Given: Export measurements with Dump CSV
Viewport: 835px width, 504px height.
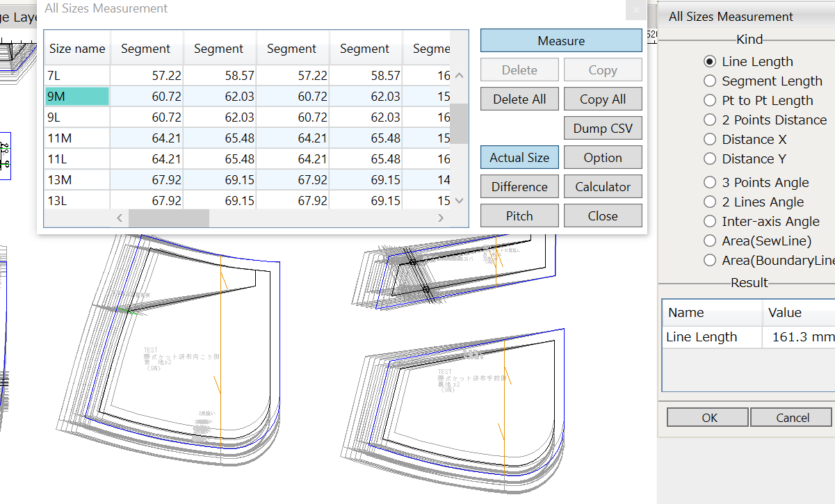Looking at the screenshot, I should [602, 128].
